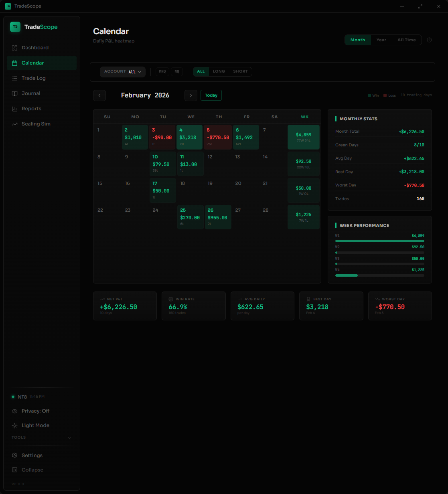
Task: Enable the SHORT trades filter
Action: (240, 71)
